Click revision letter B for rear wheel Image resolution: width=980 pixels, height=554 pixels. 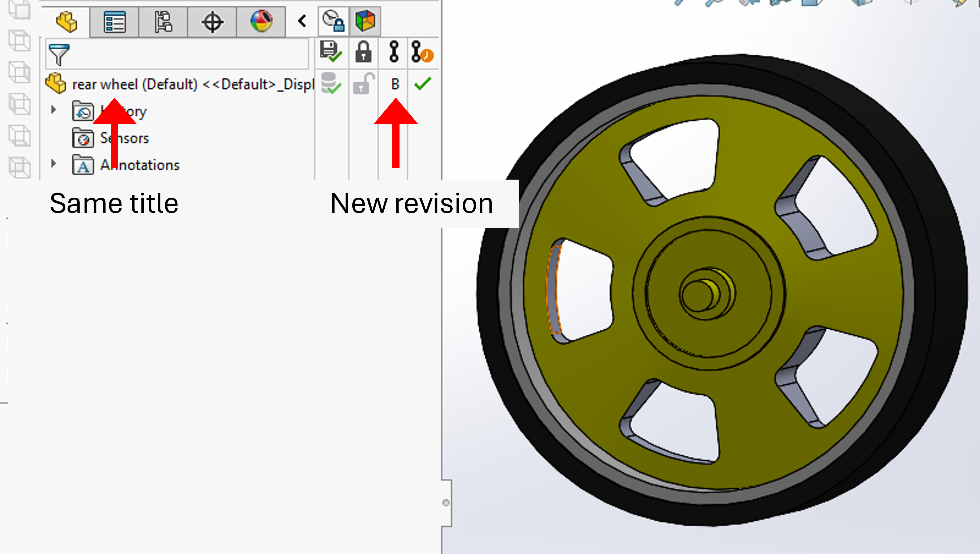(395, 84)
